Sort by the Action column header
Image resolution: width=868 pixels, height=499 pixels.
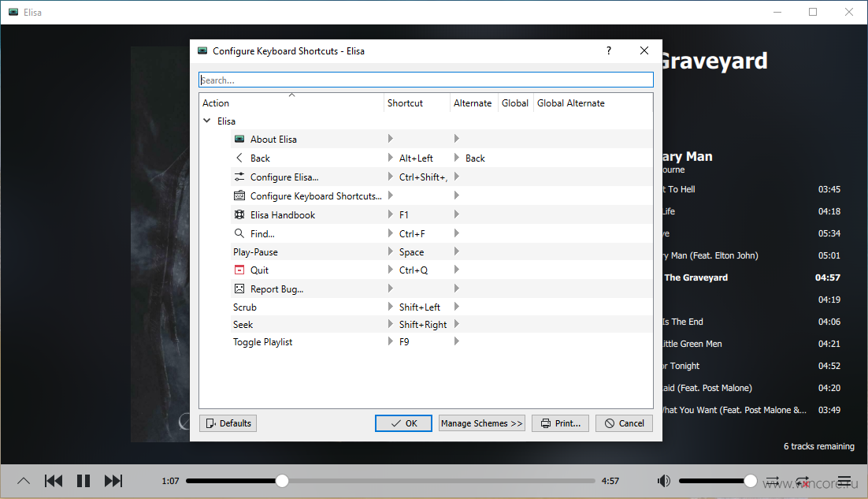[x=291, y=103]
